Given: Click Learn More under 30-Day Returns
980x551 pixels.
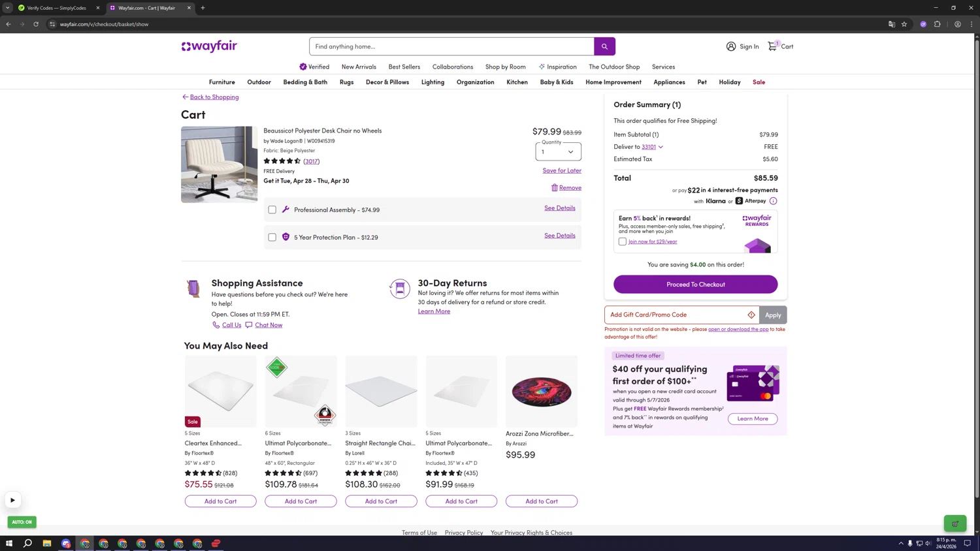Looking at the screenshot, I should pos(434,311).
